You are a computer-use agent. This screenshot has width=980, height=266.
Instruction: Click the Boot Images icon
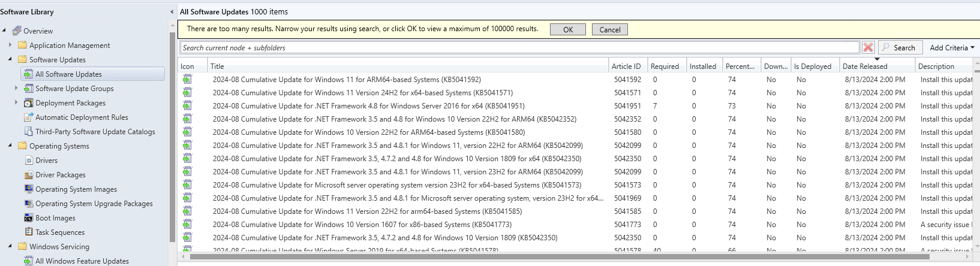click(x=28, y=217)
